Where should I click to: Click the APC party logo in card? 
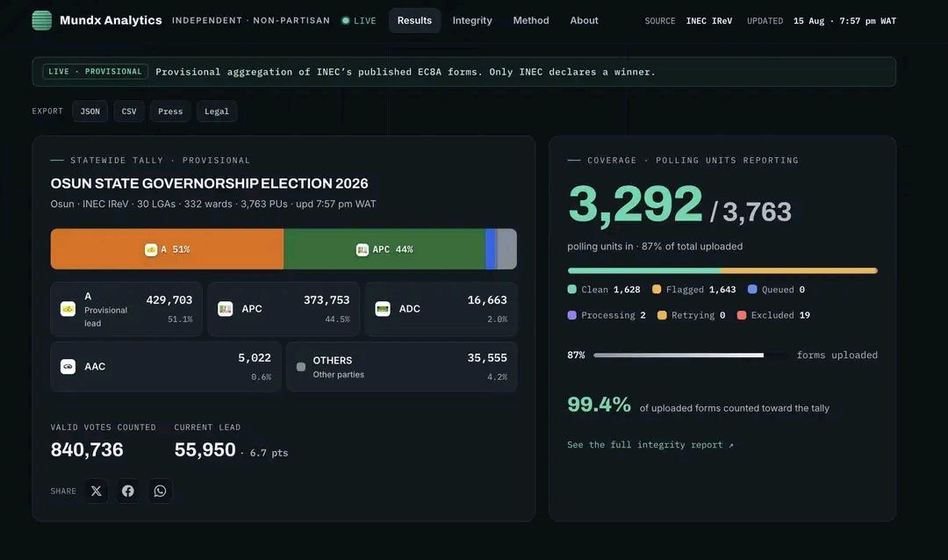[x=226, y=309]
